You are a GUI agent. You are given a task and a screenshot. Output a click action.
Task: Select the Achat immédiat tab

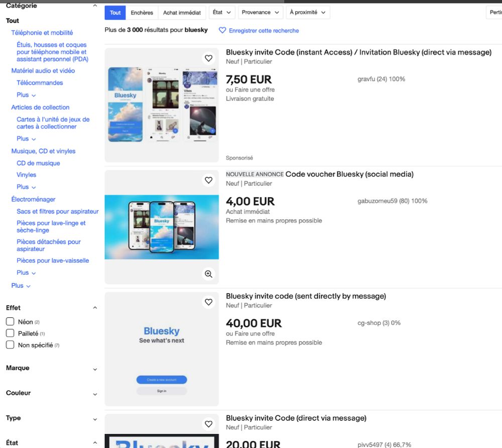tap(182, 12)
